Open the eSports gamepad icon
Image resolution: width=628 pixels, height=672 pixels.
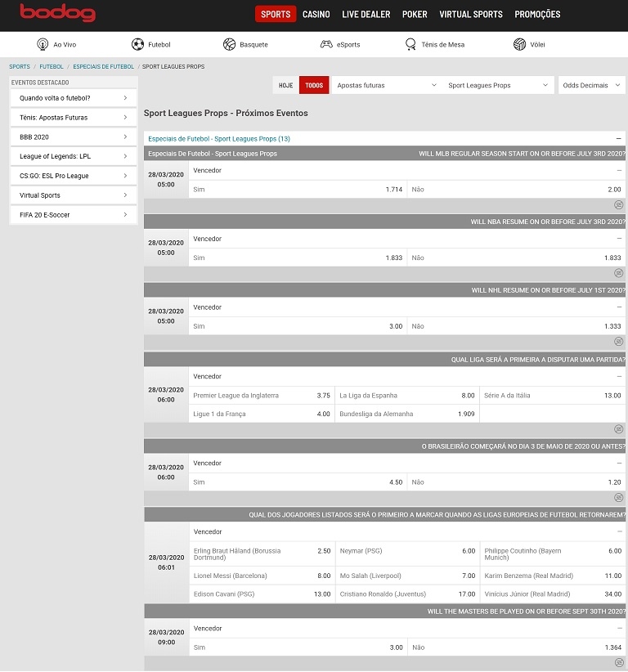[326, 44]
